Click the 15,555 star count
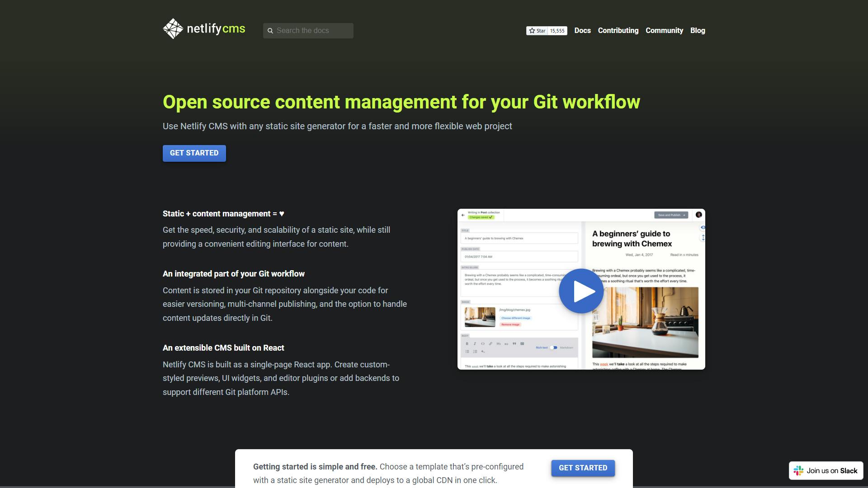 (557, 31)
